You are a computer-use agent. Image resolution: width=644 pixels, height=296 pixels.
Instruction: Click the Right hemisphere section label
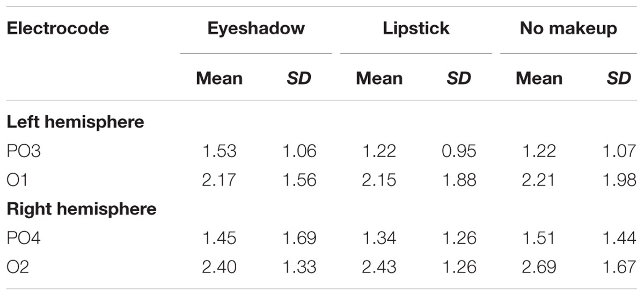[x=81, y=209]
